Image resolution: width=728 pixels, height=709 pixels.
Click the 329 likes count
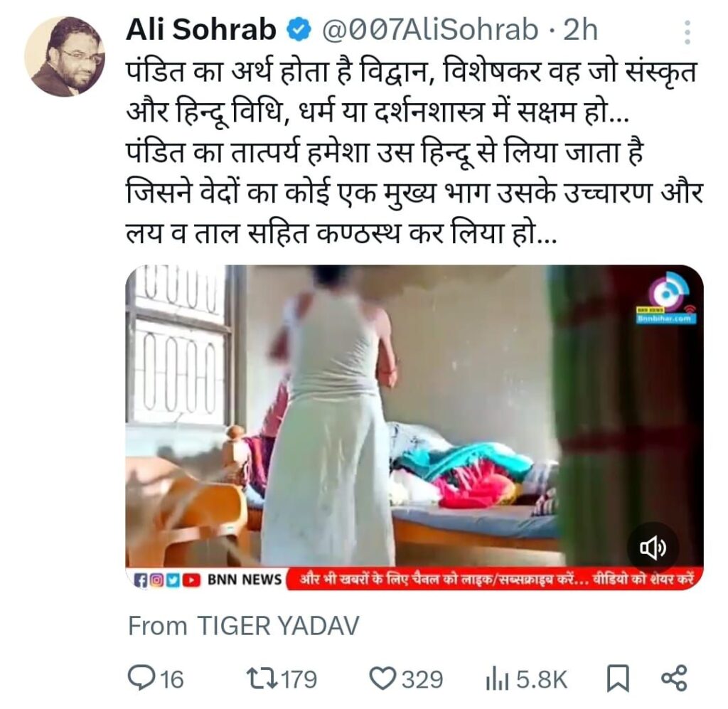[x=422, y=679]
